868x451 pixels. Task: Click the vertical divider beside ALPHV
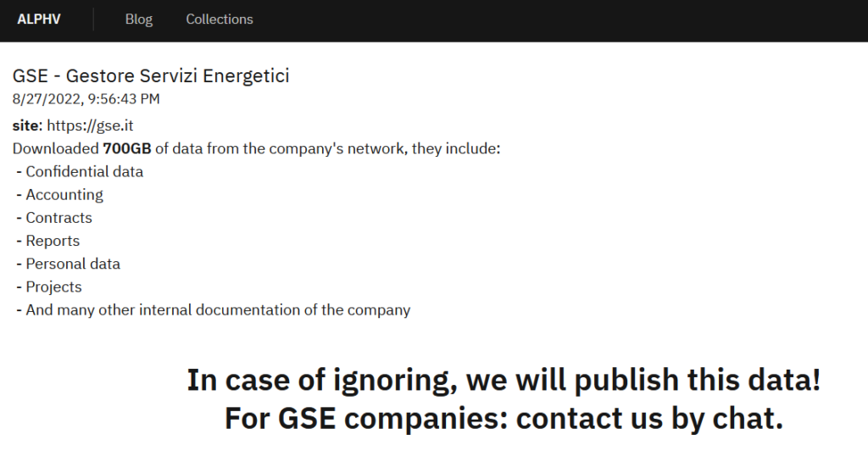(x=93, y=19)
